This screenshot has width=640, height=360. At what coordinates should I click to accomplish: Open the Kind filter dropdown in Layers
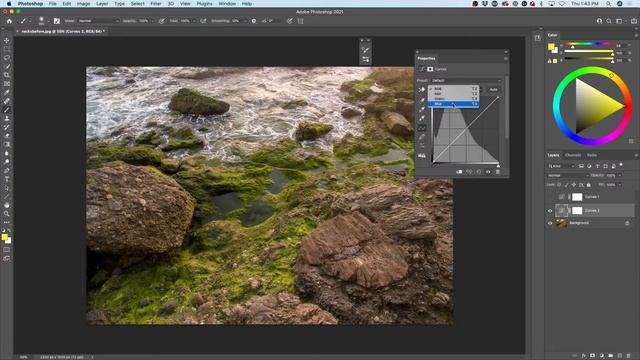(x=561, y=166)
